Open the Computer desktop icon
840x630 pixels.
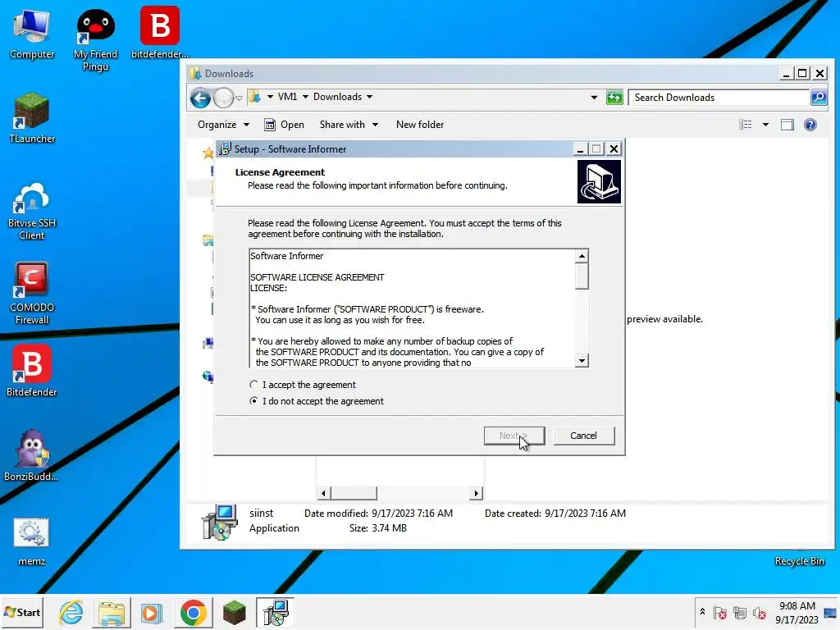pos(32,33)
